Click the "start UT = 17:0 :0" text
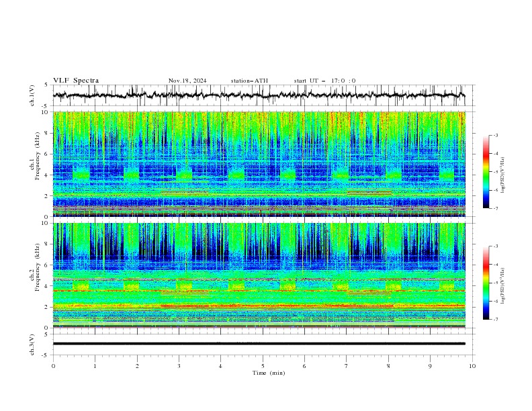 (x=324, y=81)
